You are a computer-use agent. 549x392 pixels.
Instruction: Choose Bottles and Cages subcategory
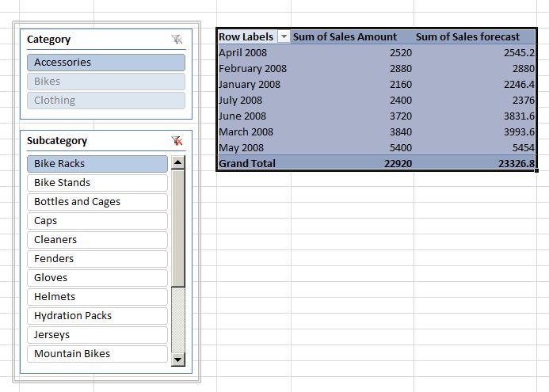[x=97, y=202]
